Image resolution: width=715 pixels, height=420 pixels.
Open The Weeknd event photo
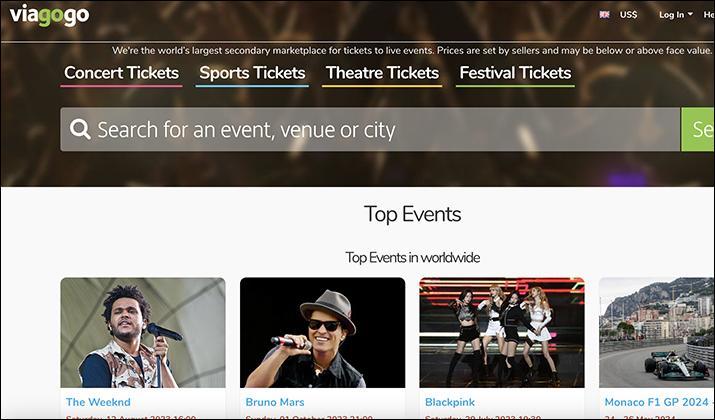click(143, 333)
